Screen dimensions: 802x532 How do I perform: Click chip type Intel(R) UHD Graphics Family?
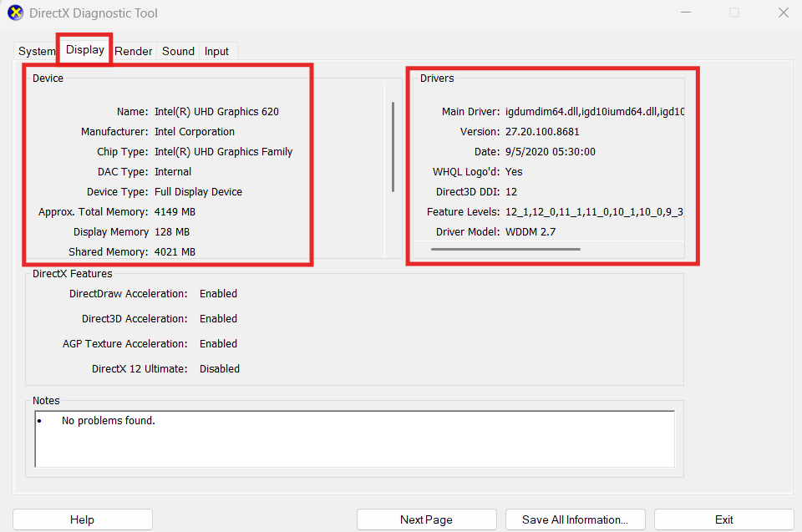[x=224, y=151]
